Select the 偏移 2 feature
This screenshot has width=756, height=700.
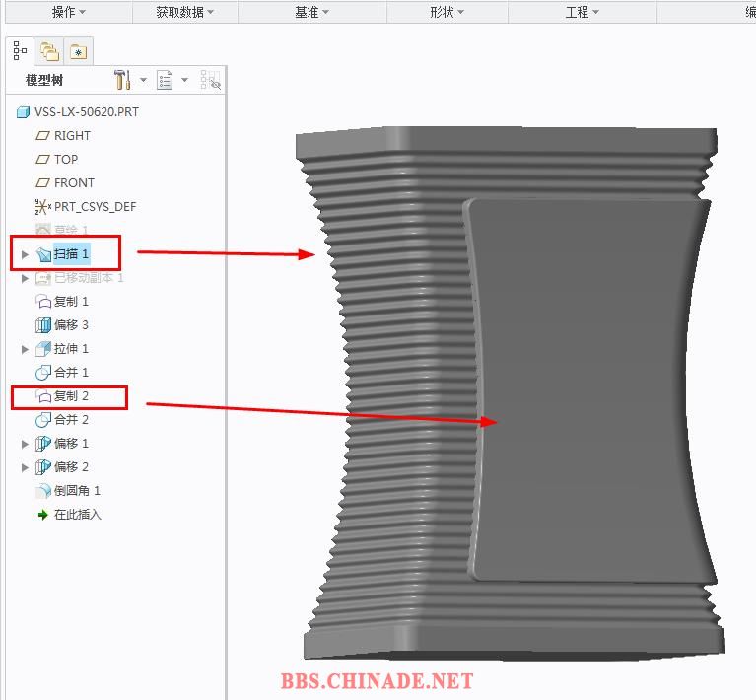coord(71,467)
